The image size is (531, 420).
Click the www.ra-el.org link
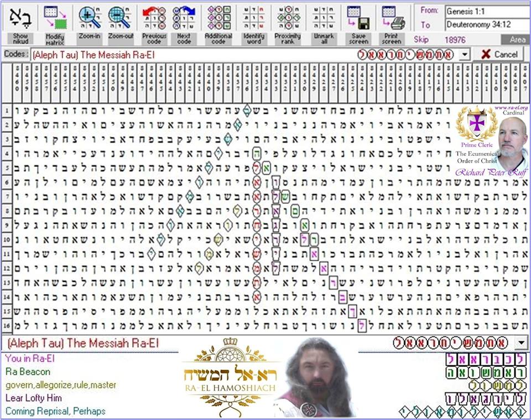(x=511, y=108)
